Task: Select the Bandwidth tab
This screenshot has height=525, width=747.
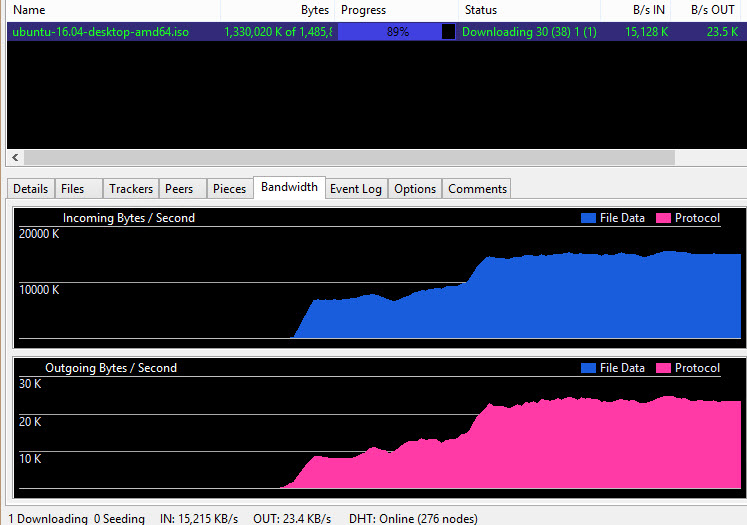Action: click(x=289, y=187)
